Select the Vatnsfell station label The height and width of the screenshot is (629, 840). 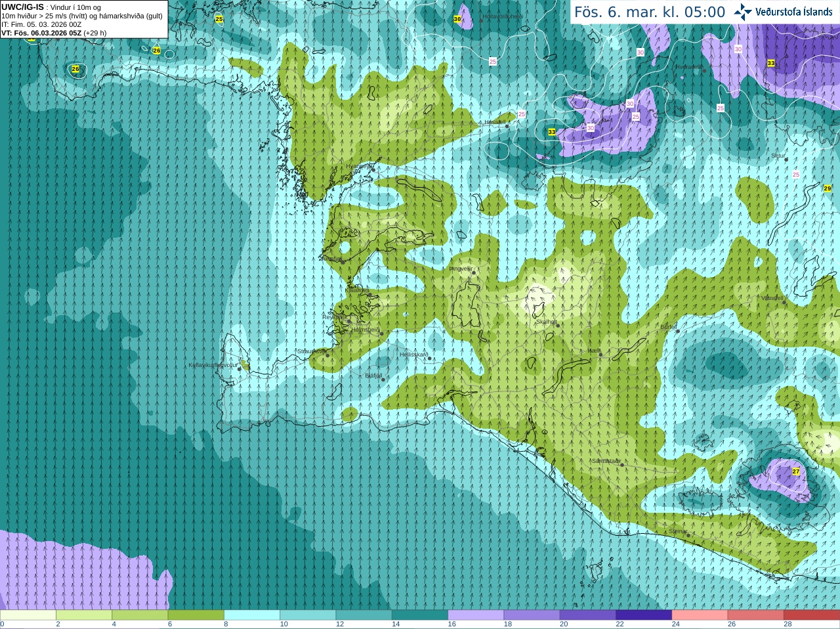click(772, 298)
